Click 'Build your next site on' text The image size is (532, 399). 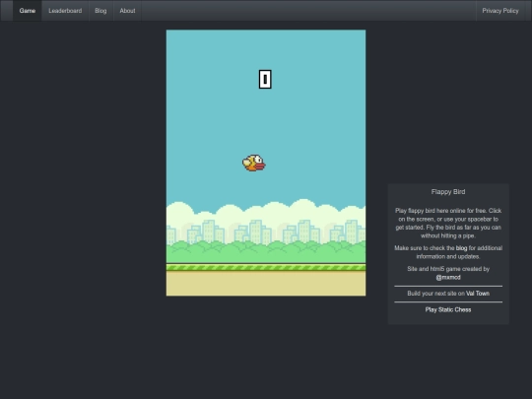(x=436, y=294)
